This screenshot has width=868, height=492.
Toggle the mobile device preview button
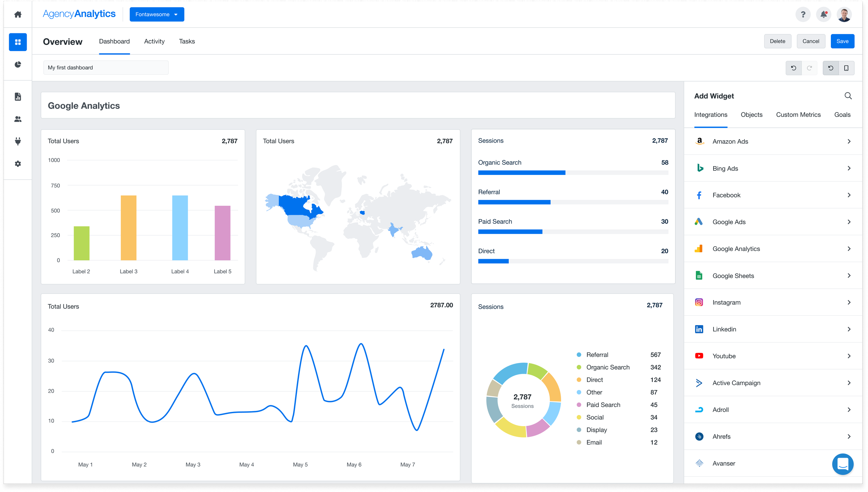tap(846, 68)
